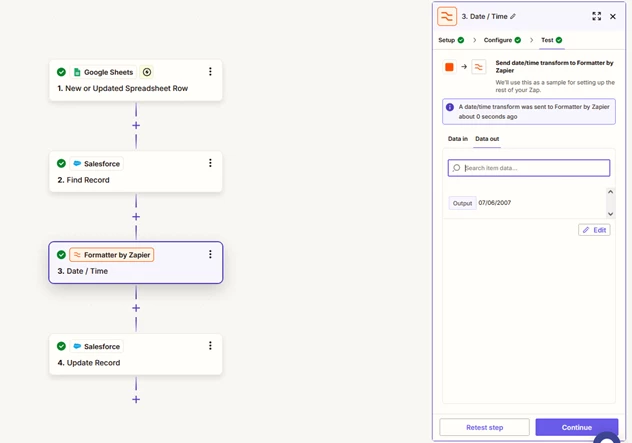Viewport: 632px width, 443px height.
Task: Add step after Google Sheets trigger
Action: pos(136,125)
